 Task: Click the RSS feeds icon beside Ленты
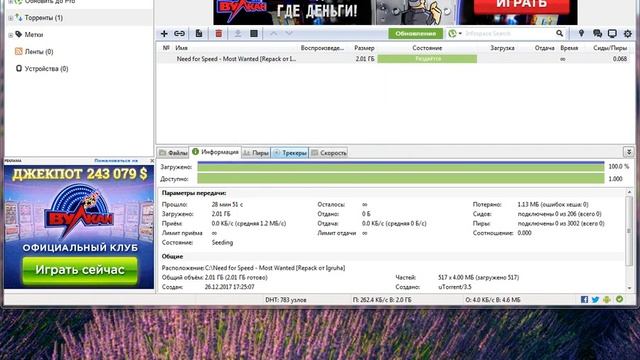(18, 51)
